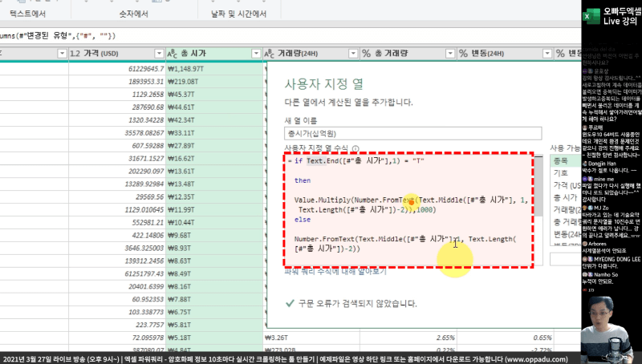Open filter dropdown for 가격 (USD) column

(156, 53)
